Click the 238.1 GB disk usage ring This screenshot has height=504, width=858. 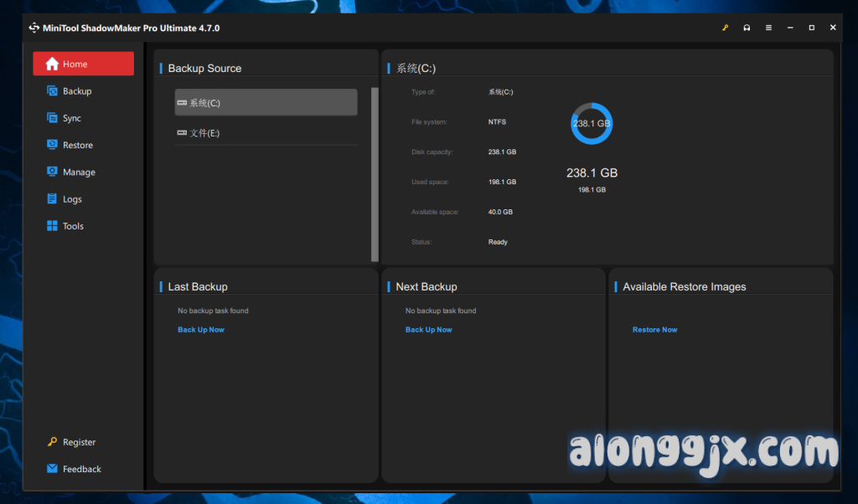(592, 124)
